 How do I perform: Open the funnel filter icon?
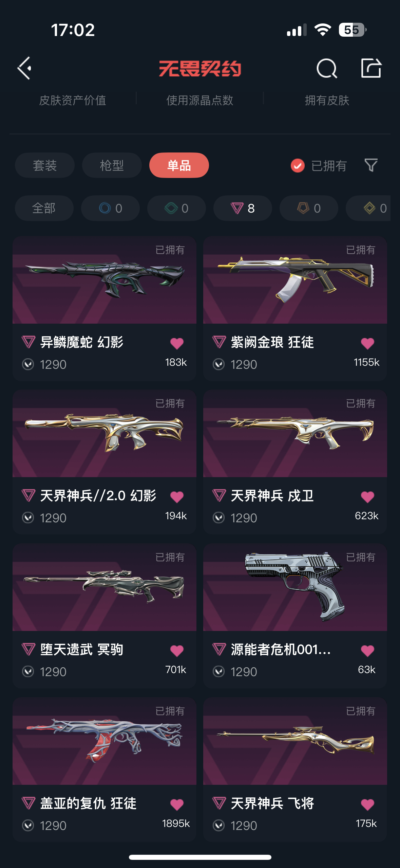[x=371, y=165]
